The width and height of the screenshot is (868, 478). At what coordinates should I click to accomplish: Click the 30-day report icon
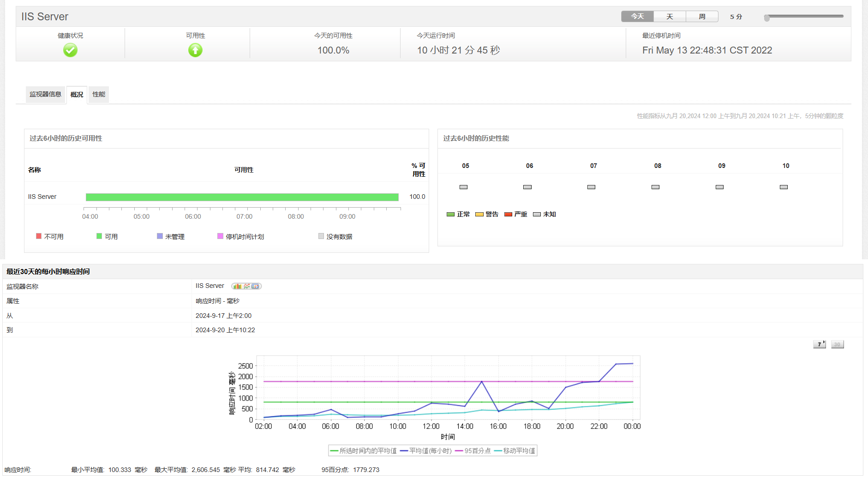837,344
